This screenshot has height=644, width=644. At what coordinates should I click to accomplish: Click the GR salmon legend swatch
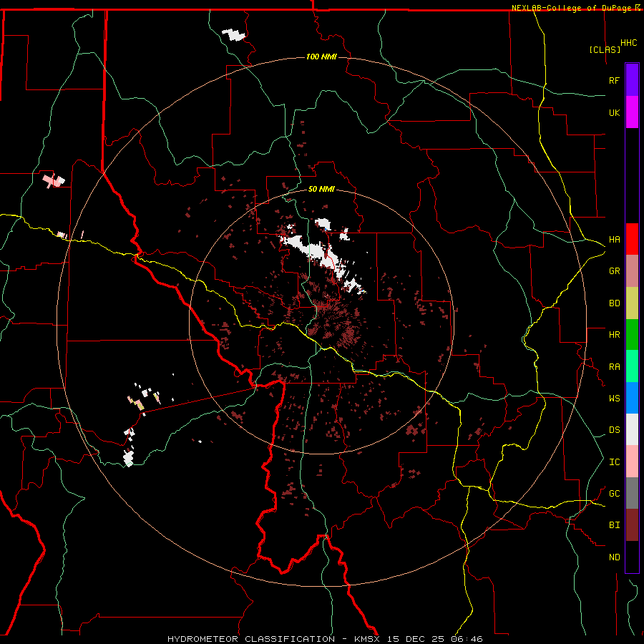[x=632, y=271]
